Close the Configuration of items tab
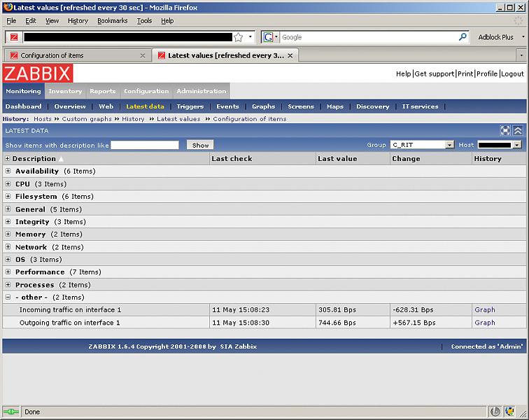Image resolution: width=529 pixels, height=420 pixels. point(143,55)
